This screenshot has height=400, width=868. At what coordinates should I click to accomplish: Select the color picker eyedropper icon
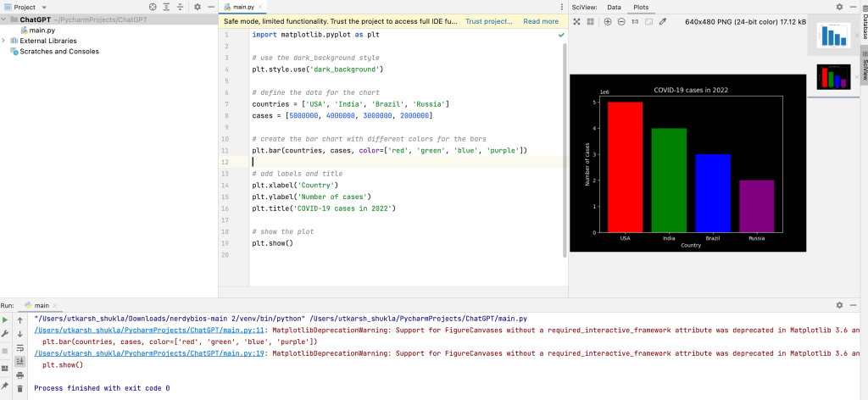[663, 21]
